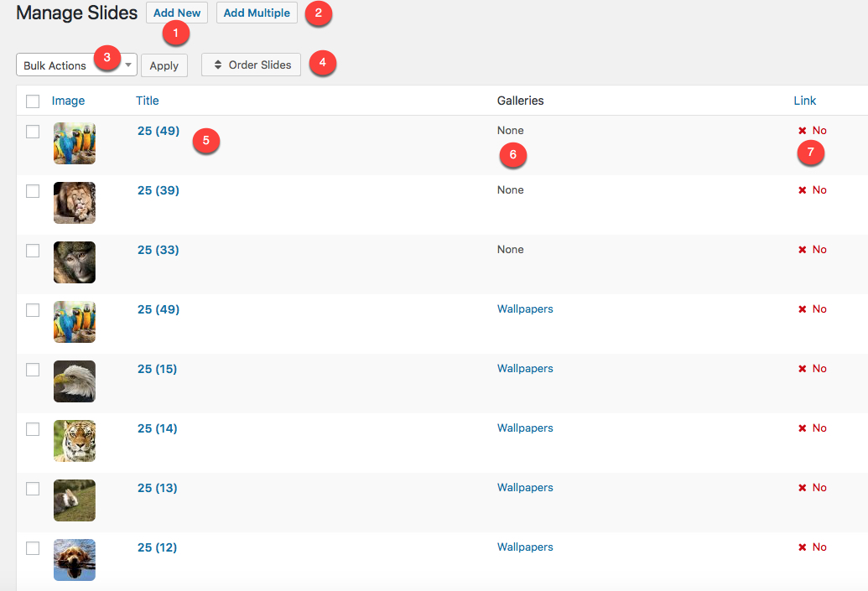Click the red X link icon for slide 25 (49)
The height and width of the screenshot is (591, 868).
click(x=803, y=130)
